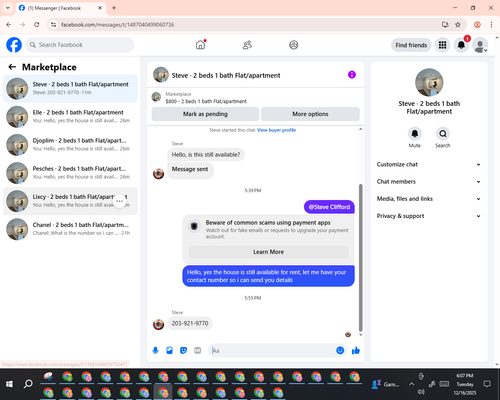Click the volume icon in system tray
This screenshot has height=400, width=500.
421,392
